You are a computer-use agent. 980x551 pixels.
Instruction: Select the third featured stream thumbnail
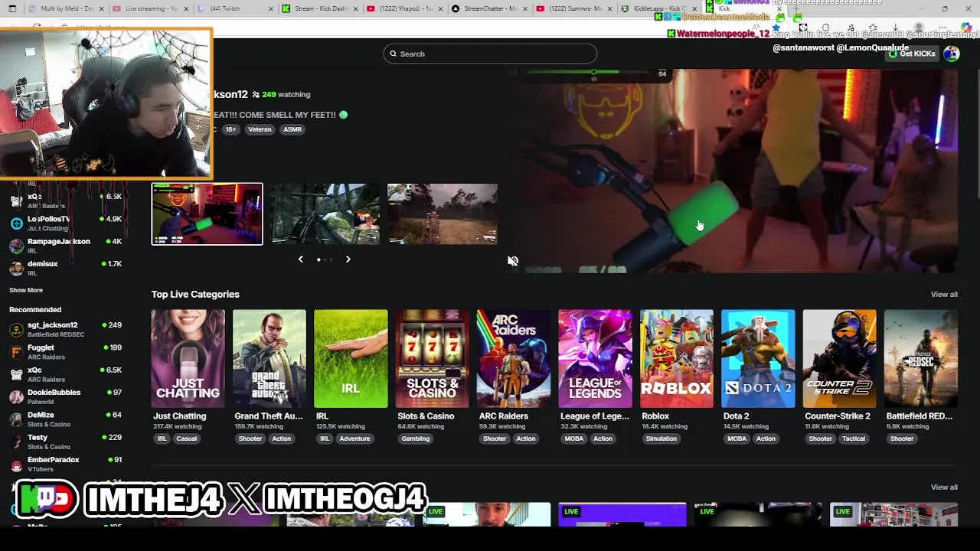443,214
